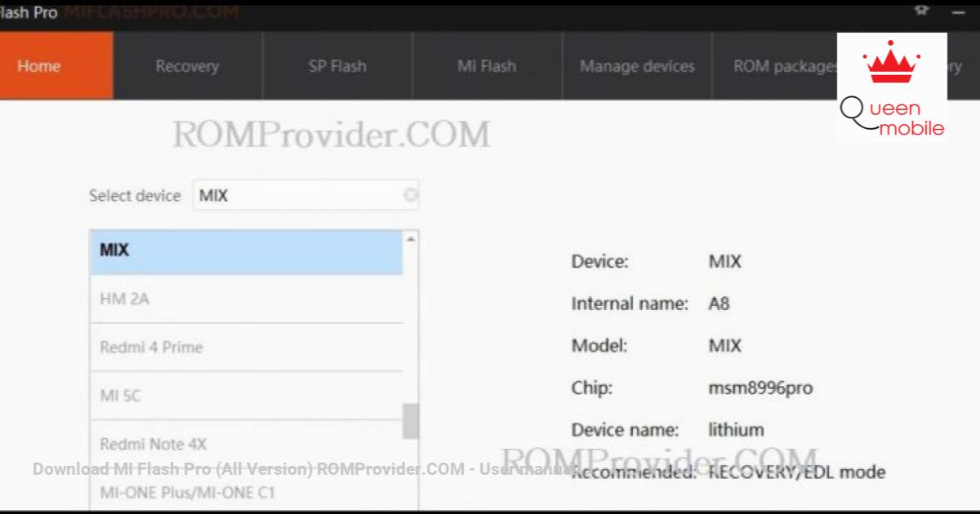Screen dimensions: 980x514
Task: Click the RECOVERY/EDL mode recommendation text
Action: [796, 472]
